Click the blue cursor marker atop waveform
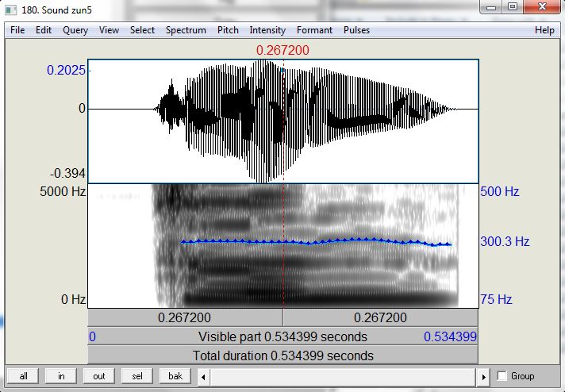565x392 pixels. [x=282, y=71]
